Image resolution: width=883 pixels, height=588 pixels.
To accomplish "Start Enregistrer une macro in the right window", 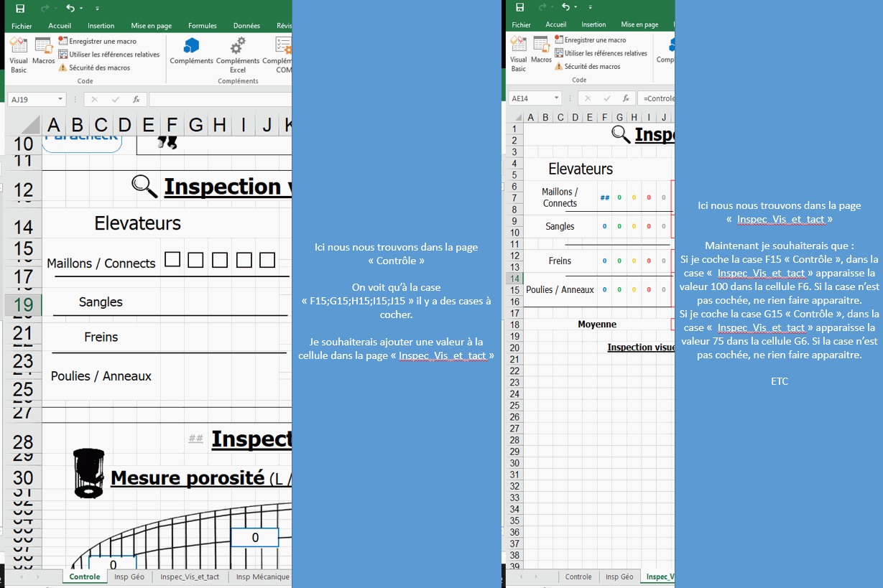I will click(x=591, y=40).
